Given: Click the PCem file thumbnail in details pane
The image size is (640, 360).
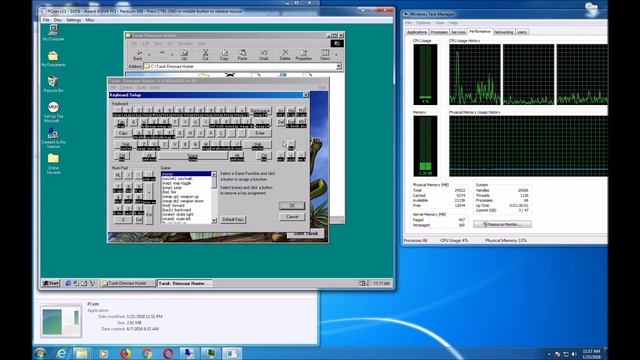Looking at the screenshot, I should [61, 321].
